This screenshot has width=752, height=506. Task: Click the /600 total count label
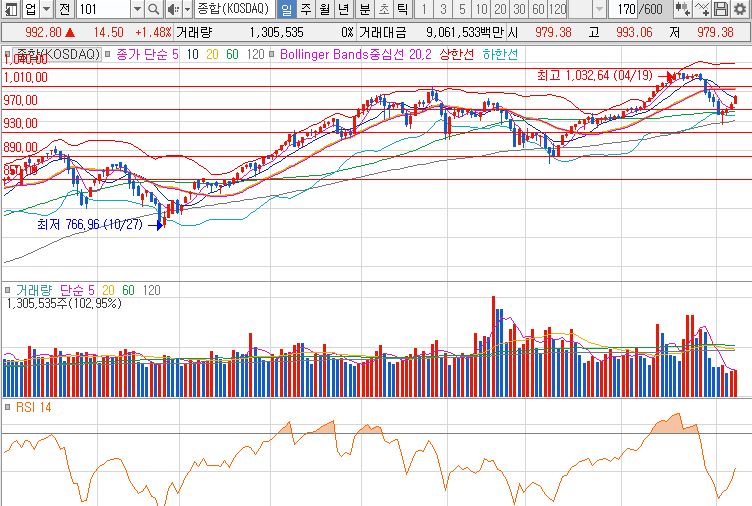coord(651,9)
